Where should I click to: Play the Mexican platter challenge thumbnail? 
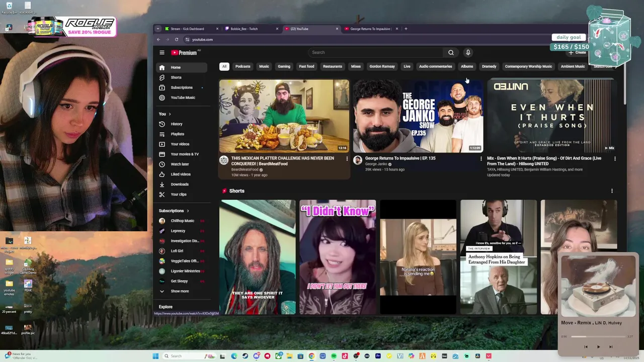284,116
